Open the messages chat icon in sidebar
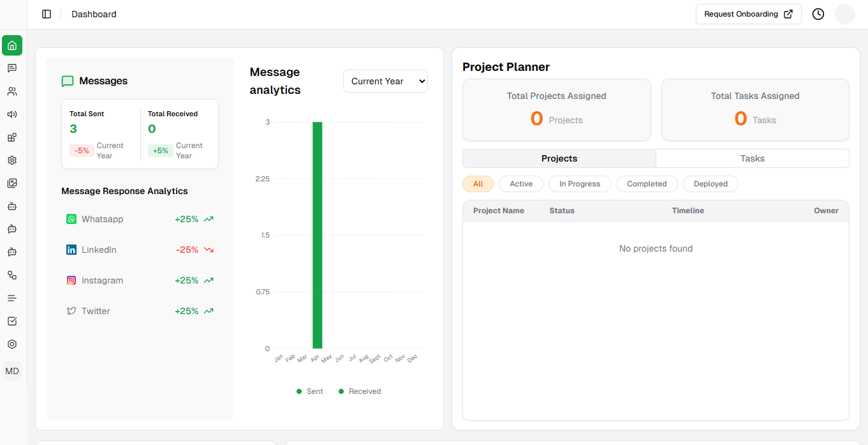 click(12, 68)
